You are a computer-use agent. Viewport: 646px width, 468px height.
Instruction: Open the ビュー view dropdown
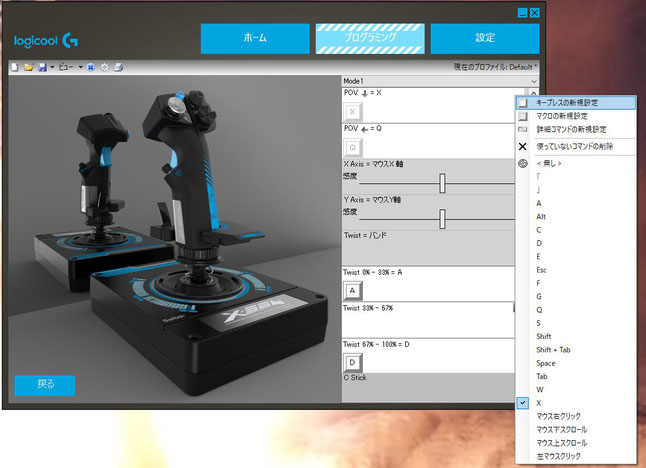pos(70,67)
